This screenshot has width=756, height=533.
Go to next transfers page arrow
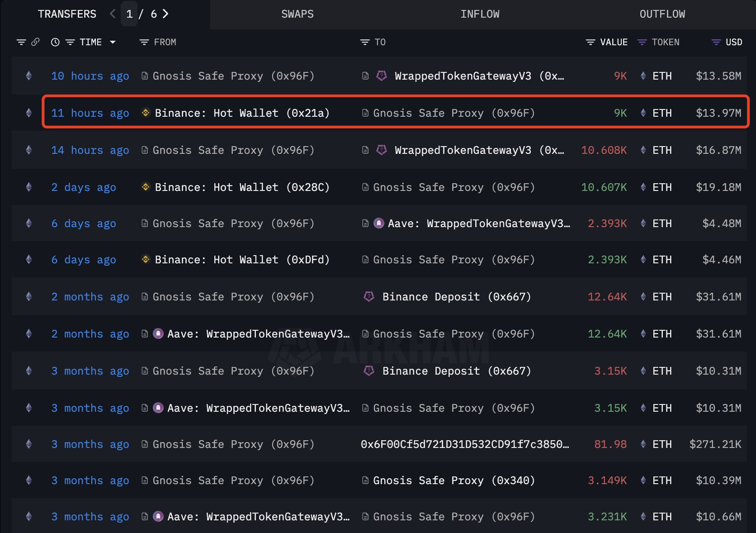tap(165, 14)
